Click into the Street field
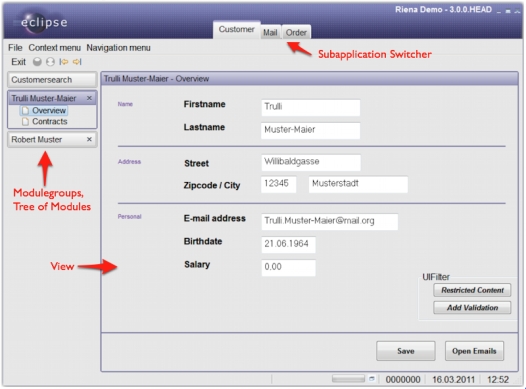Screen dimensions: 526x389 (x=311, y=163)
